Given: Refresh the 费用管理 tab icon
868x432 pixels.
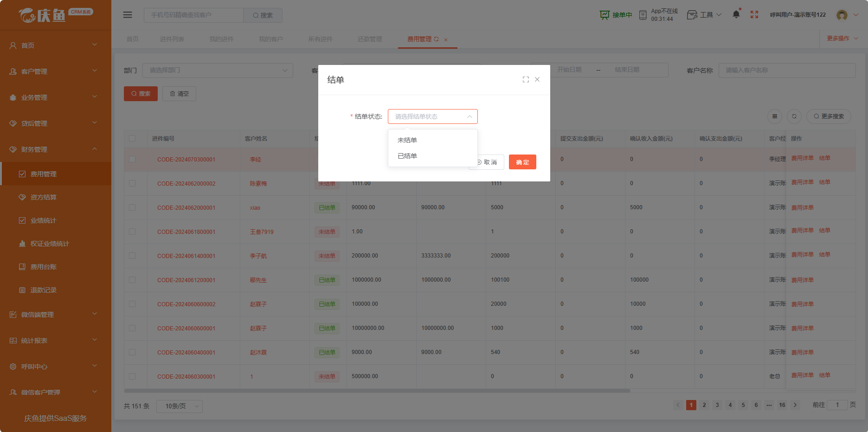Looking at the screenshot, I should point(436,39).
